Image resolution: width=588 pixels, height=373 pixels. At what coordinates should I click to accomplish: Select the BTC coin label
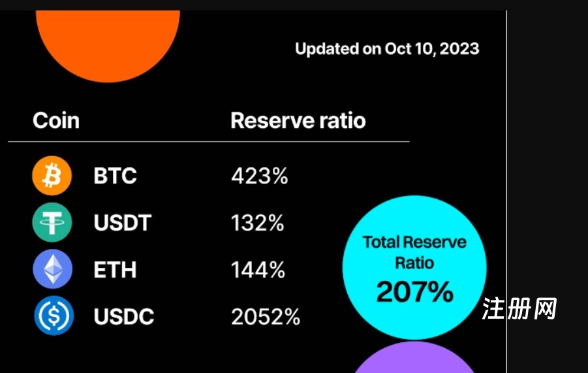coord(115,176)
